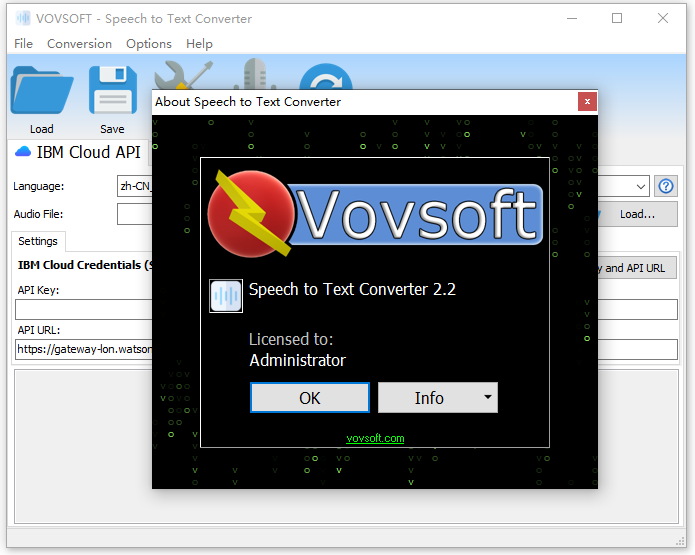Viewport: 695px width, 555px height.
Task: Click the Load... audio file button
Action: click(637, 214)
